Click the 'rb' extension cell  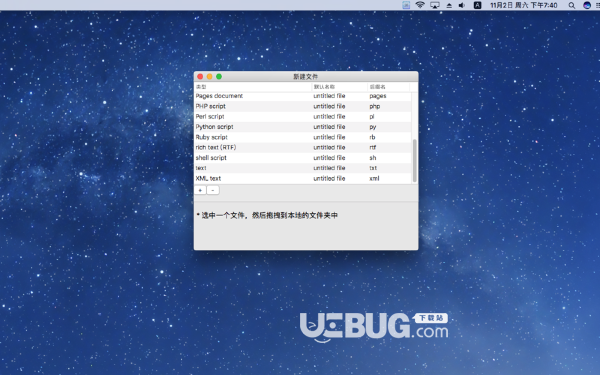pyautogui.click(x=372, y=137)
